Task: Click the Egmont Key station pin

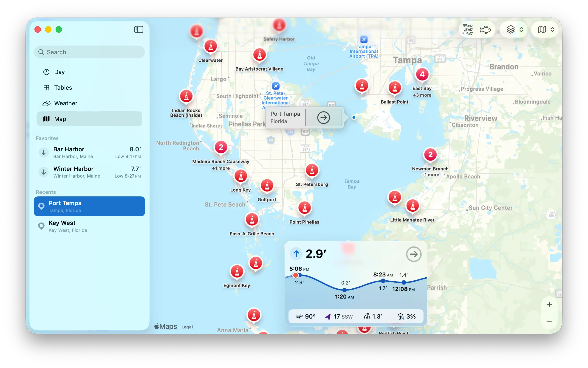Action: click(x=237, y=272)
